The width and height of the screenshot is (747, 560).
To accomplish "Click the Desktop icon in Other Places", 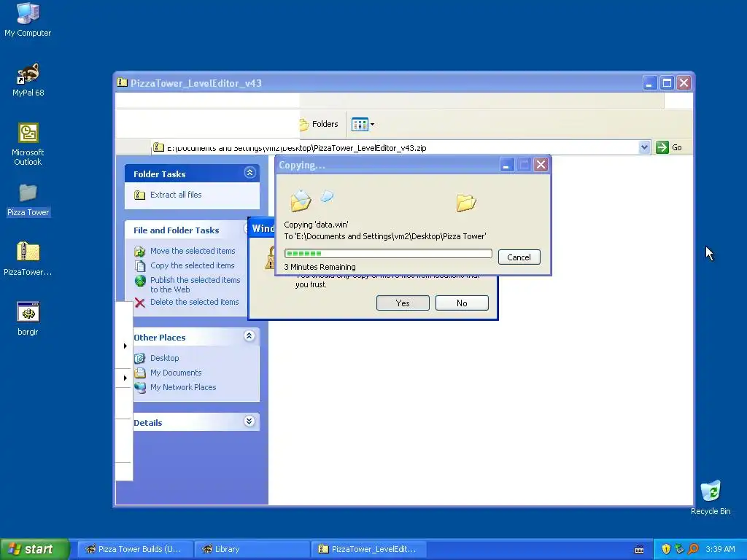I will (x=139, y=358).
